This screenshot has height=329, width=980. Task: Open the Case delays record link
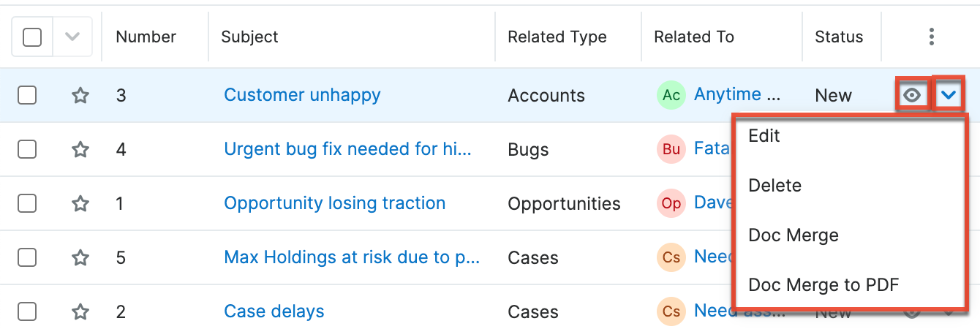pos(274,311)
